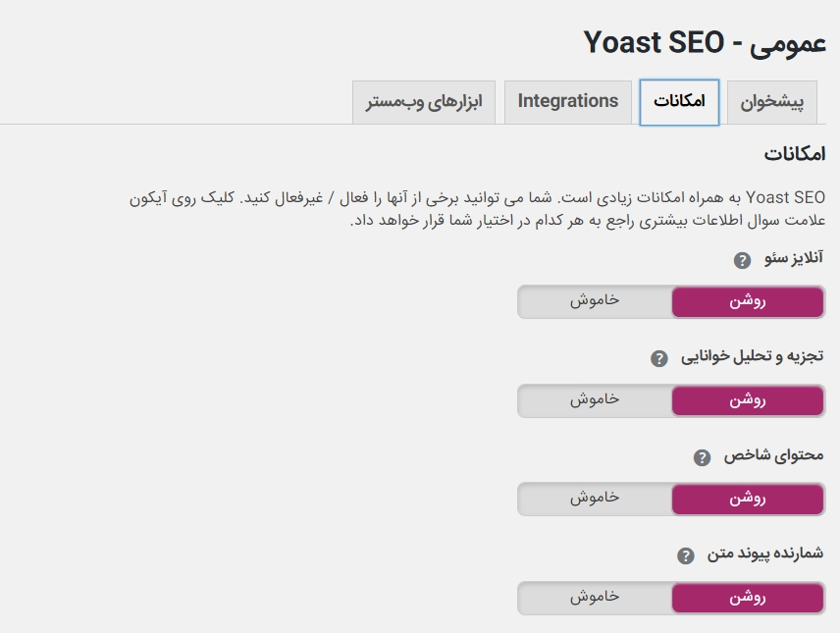Enable شمارنده پیوند متن with روشن
The width and height of the screenshot is (840, 633).
748,598
